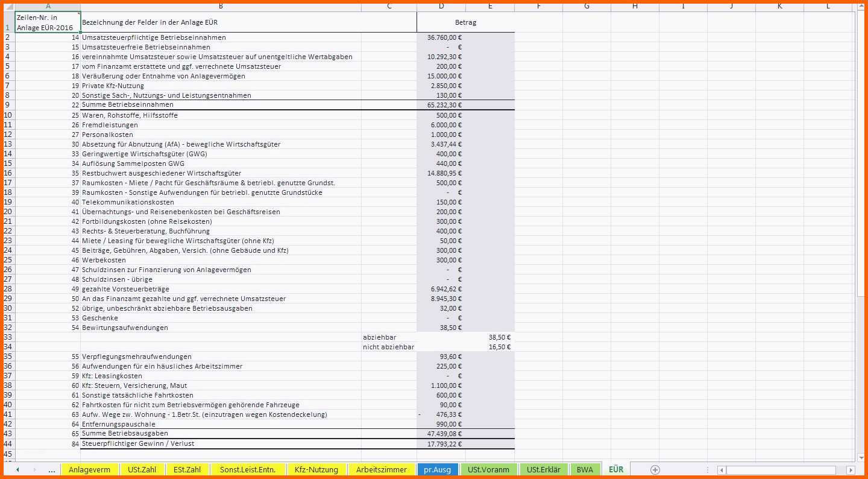Select column header B
The width and height of the screenshot is (868, 479).
click(221, 6)
